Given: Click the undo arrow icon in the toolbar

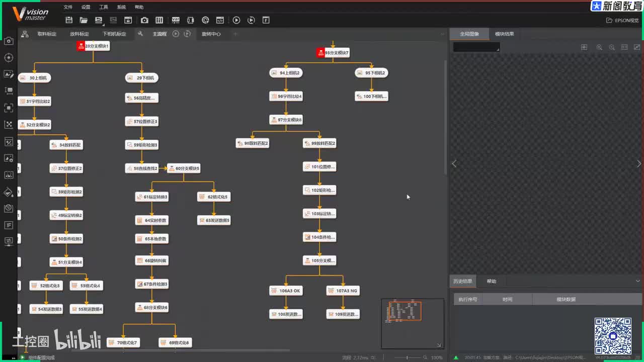Looking at the screenshot, I should (99, 20).
